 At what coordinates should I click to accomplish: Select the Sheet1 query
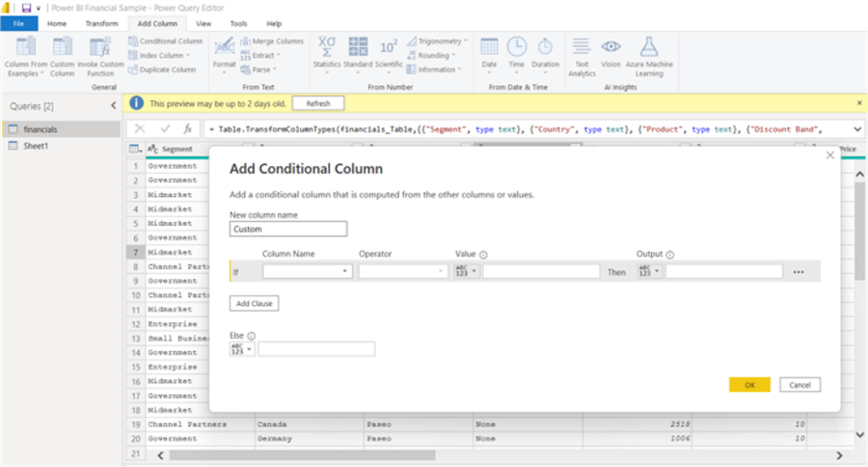tap(61, 146)
